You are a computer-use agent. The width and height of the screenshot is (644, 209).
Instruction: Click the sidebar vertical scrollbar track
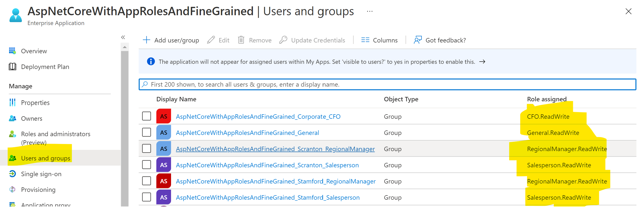[x=125, y=128]
